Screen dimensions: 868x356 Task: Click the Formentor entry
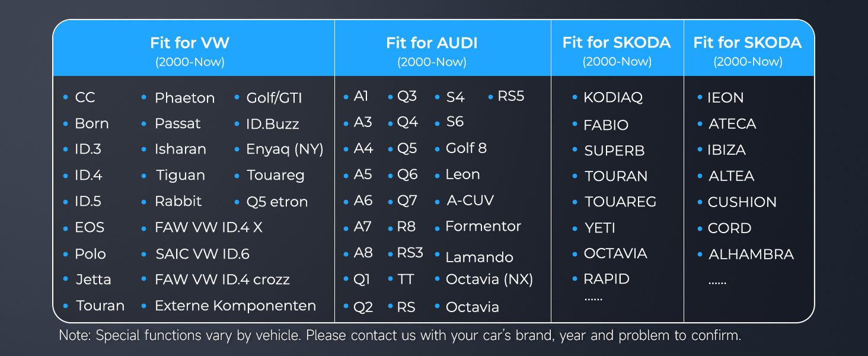tap(483, 226)
